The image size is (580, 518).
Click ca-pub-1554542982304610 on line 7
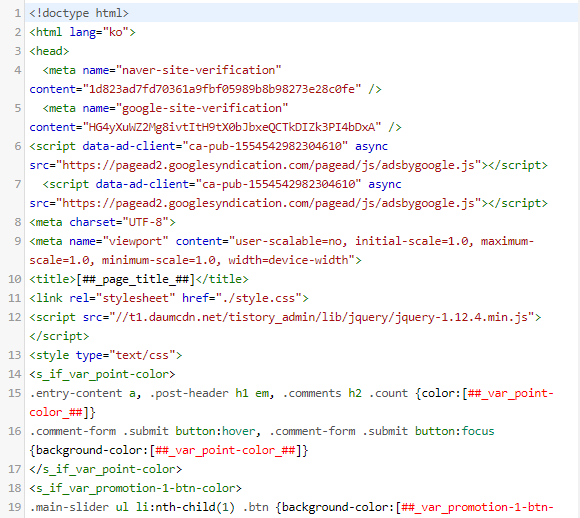[278, 184]
